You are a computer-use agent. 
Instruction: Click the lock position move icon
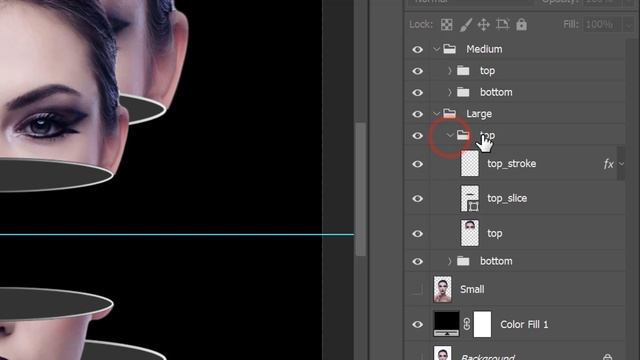(x=484, y=25)
